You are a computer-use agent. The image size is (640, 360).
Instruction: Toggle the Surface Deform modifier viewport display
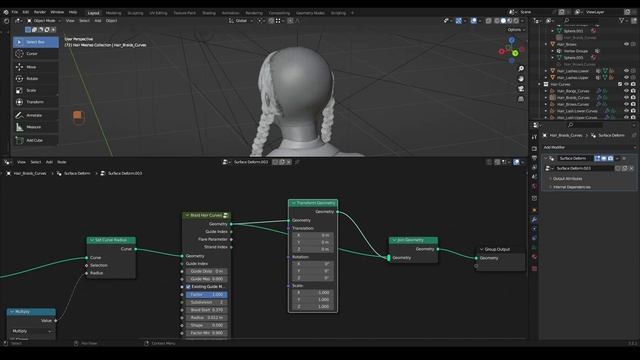(x=604, y=158)
